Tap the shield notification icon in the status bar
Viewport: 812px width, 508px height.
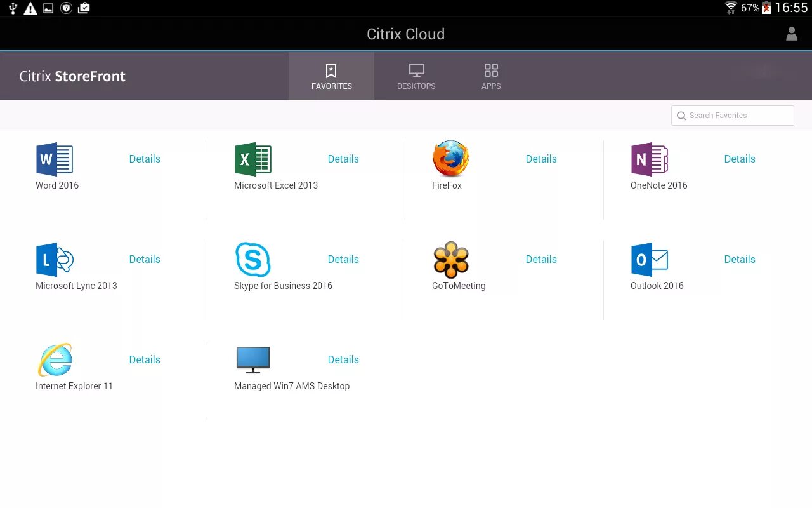(66, 8)
